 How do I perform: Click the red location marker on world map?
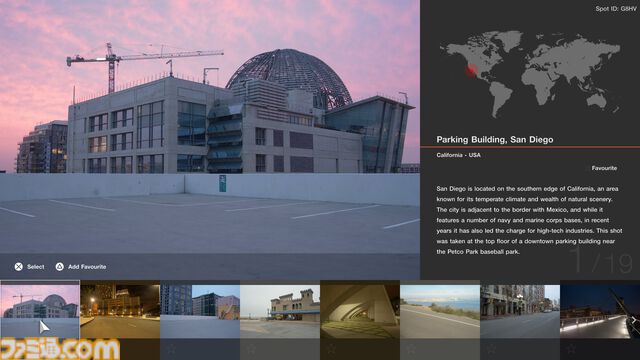(471, 70)
